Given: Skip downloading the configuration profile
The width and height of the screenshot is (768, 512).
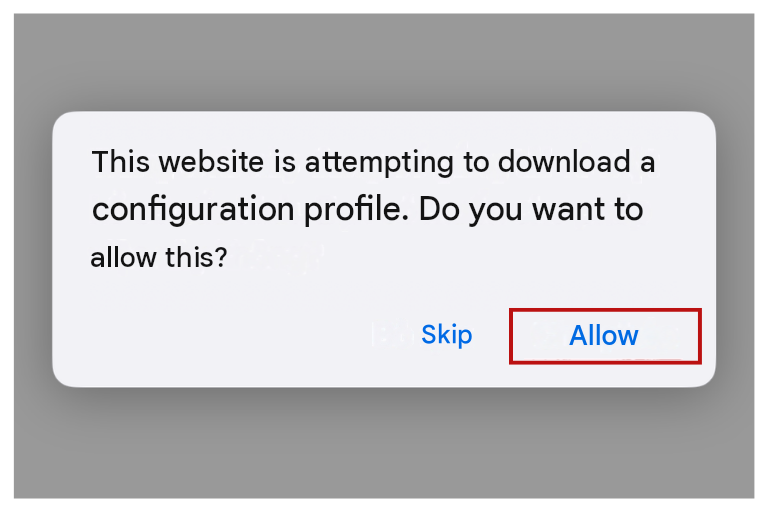Looking at the screenshot, I should (447, 335).
